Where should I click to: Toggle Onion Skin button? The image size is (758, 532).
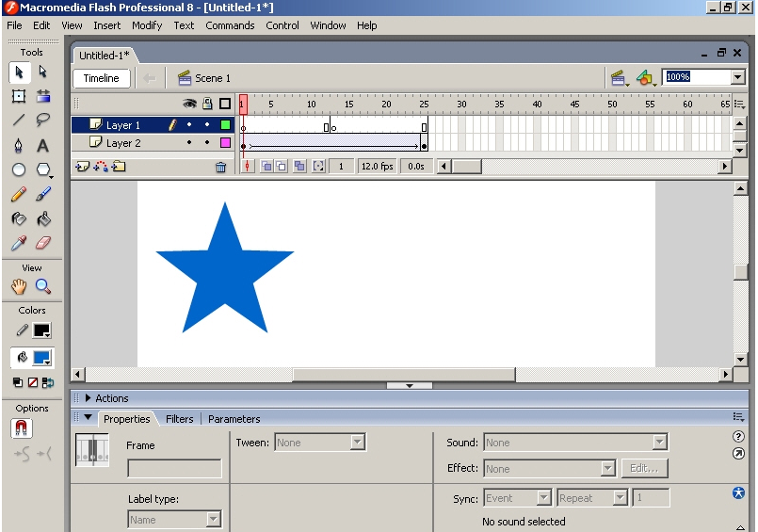point(266,167)
